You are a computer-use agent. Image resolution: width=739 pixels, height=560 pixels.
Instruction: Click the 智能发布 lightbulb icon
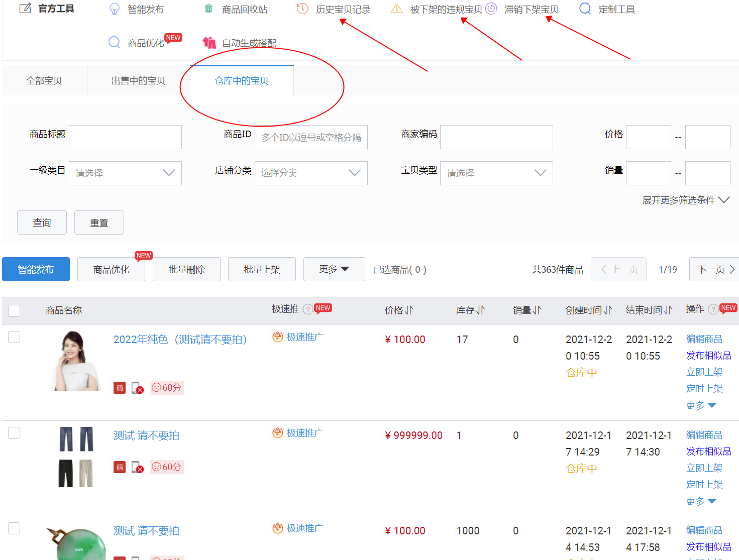click(x=115, y=9)
